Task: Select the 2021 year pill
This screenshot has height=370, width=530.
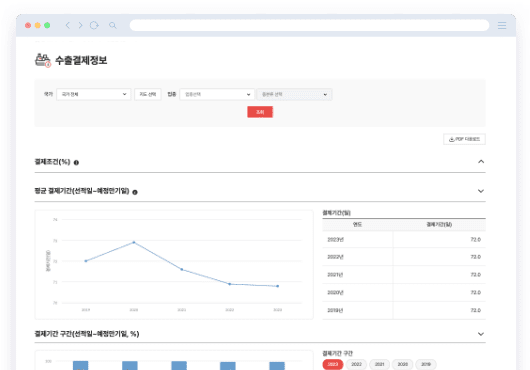Action: pyautogui.click(x=380, y=364)
